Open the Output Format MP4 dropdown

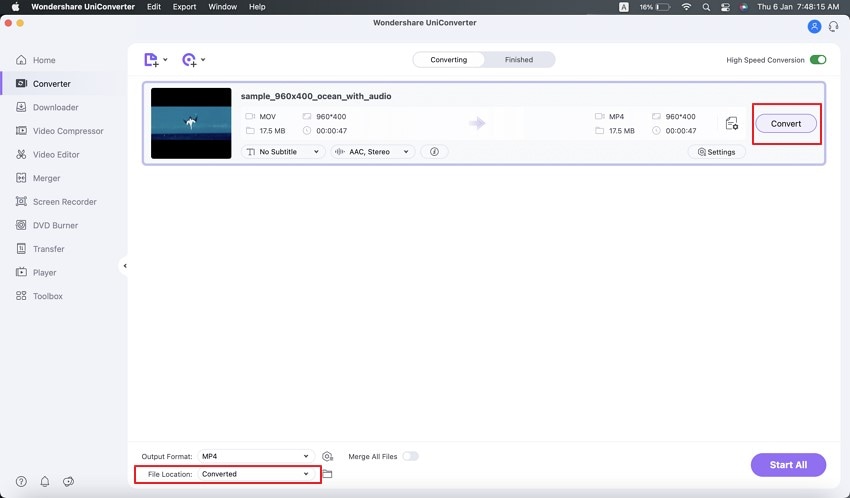[x=255, y=456]
